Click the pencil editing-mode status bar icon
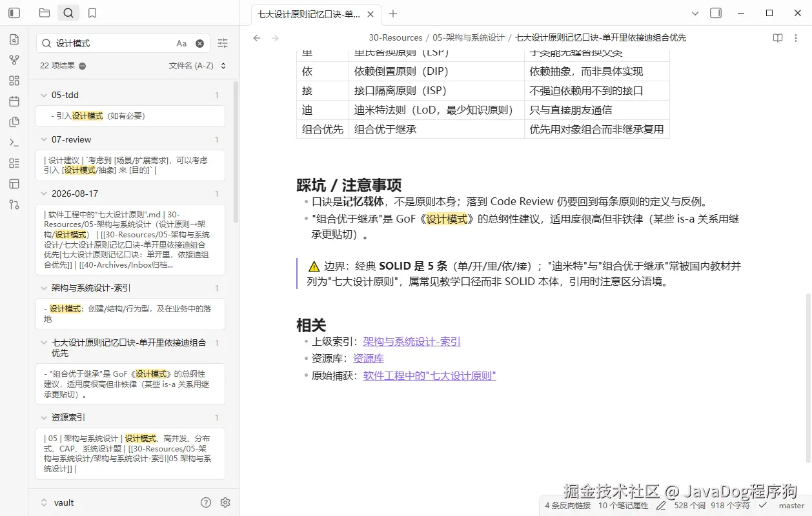Image resolution: width=812 pixels, height=516 pixels. [x=662, y=506]
